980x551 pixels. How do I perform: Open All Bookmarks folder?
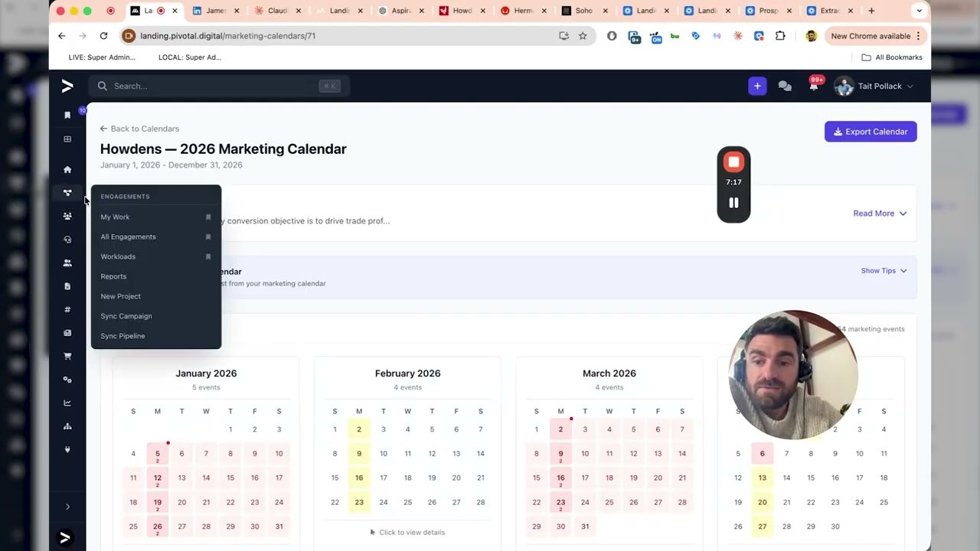pos(892,57)
